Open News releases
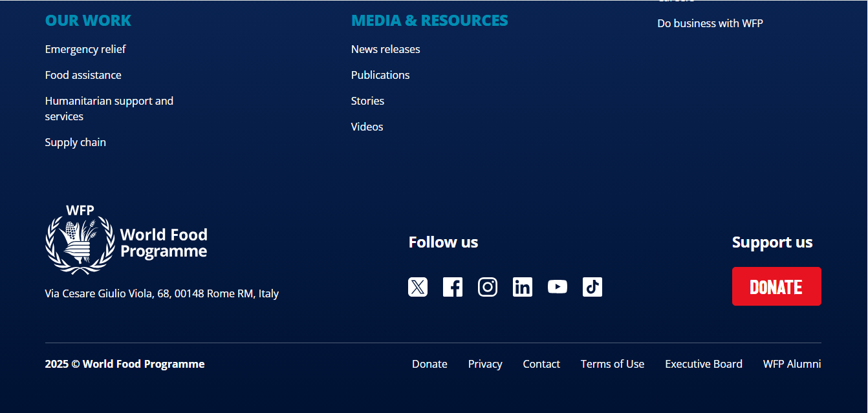The width and height of the screenshot is (868, 413). point(385,49)
